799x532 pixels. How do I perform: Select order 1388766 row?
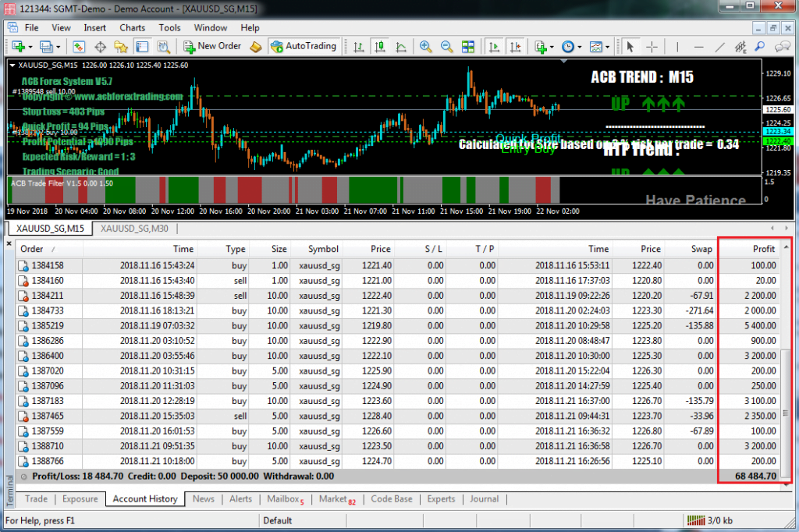coord(398,461)
